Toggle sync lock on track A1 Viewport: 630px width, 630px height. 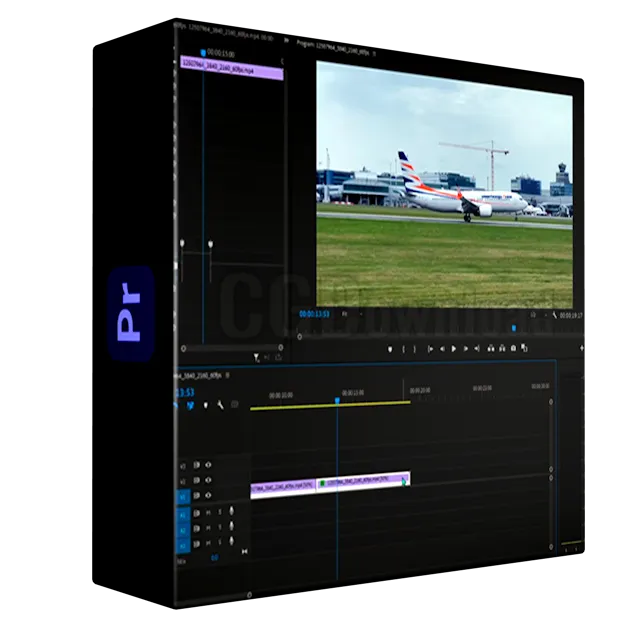tap(196, 513)
